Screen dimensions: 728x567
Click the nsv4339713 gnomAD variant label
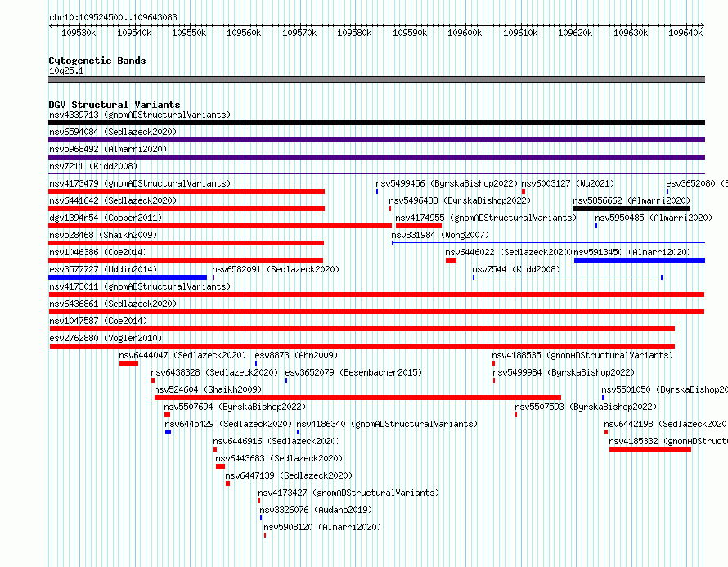[140, 115]
